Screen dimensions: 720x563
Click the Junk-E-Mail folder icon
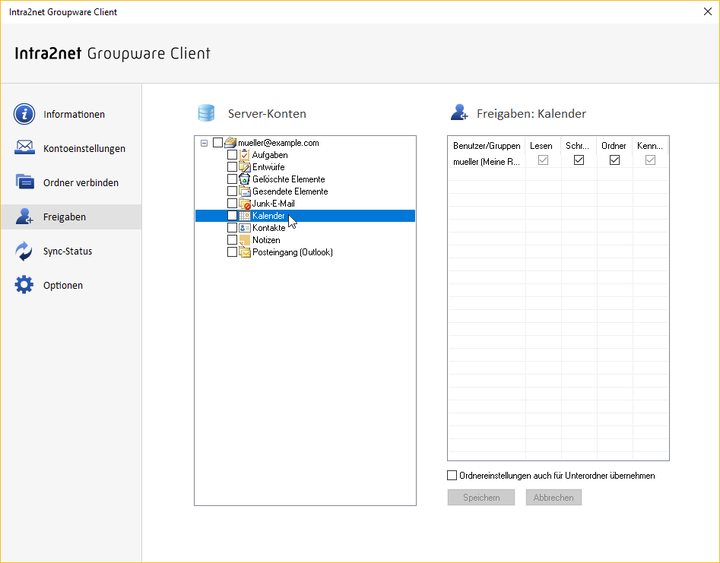245,203
